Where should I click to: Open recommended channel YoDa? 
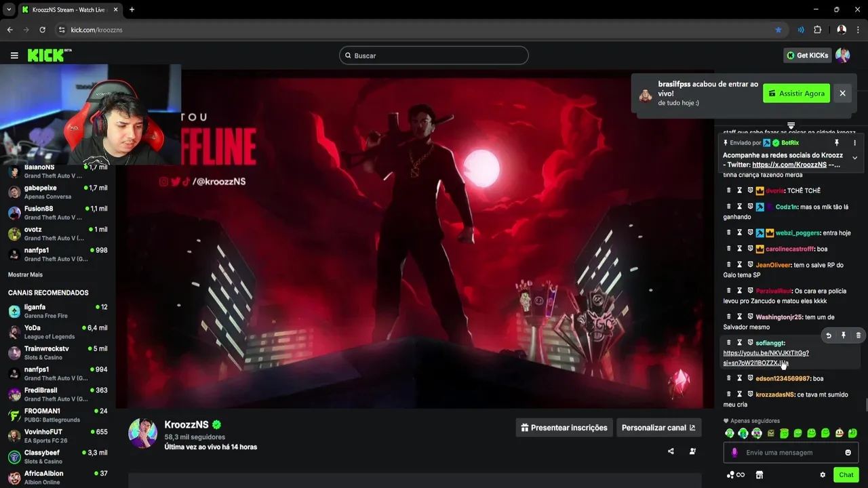(x=58, y=332)
